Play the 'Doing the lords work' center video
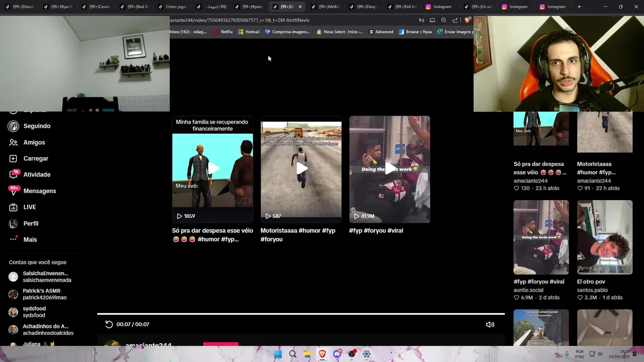 tap(389, 169)
